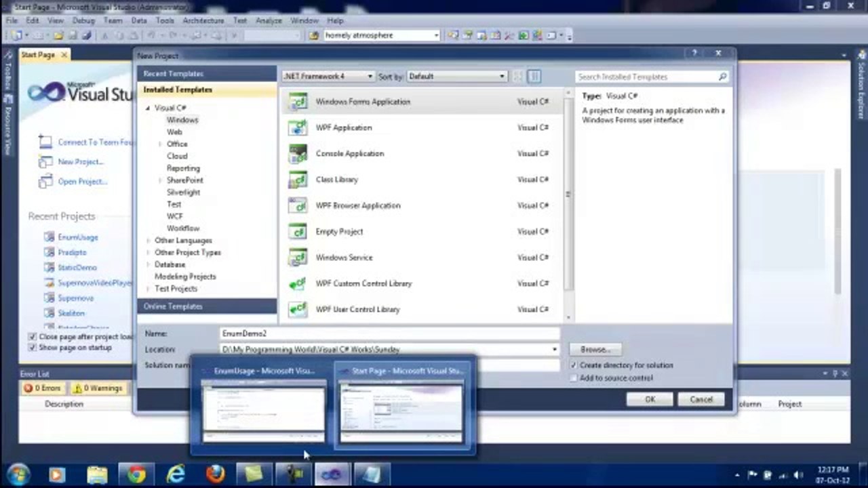Screen dimensions: 868x488
Task: Toggle Create directory for solution checkbox
Action: [574, 365]
